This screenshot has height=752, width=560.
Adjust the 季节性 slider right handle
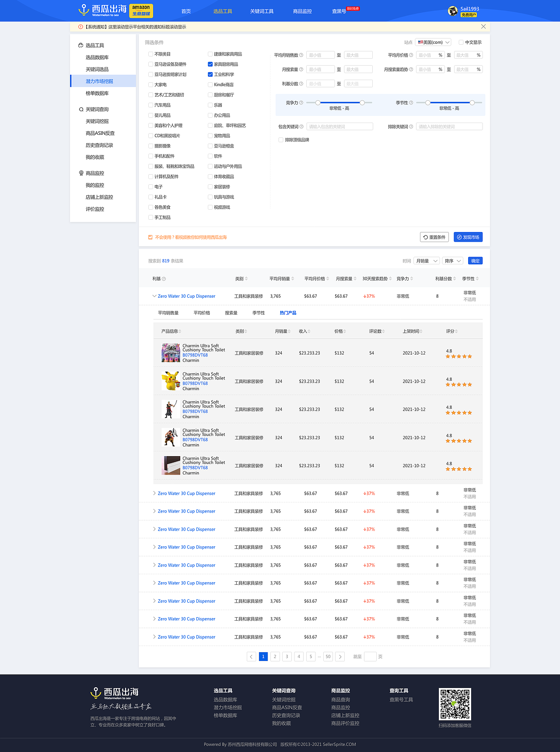pos(472,103)
